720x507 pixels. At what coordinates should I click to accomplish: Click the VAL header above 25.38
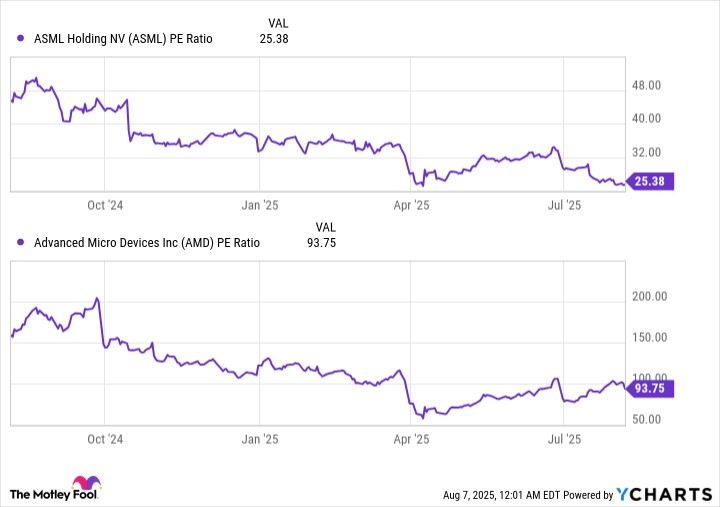pyautogui.click(x=281, y=22)
